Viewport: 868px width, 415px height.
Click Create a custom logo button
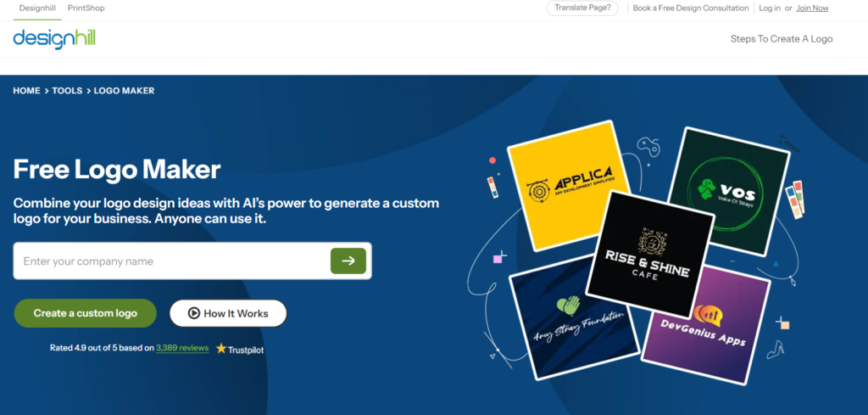tap(86, 313)
